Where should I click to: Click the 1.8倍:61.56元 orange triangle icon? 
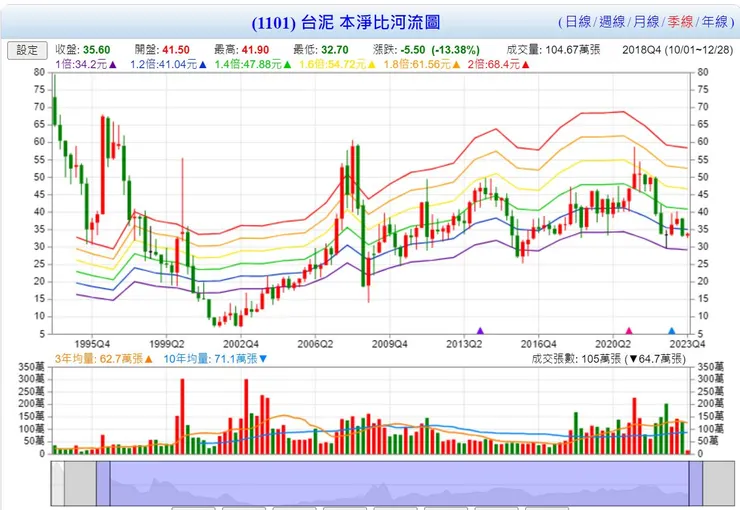tap(456, 65)
